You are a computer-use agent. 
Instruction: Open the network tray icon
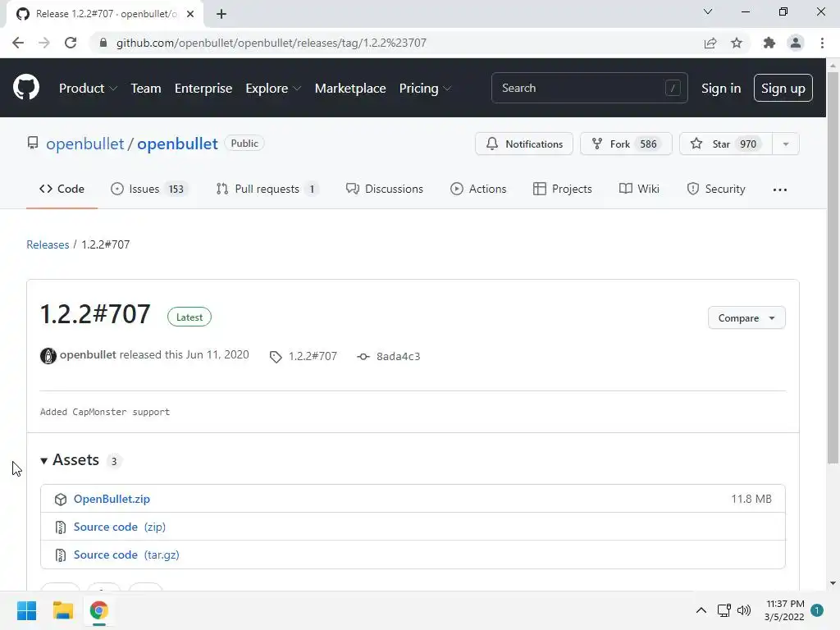(724, 610)
